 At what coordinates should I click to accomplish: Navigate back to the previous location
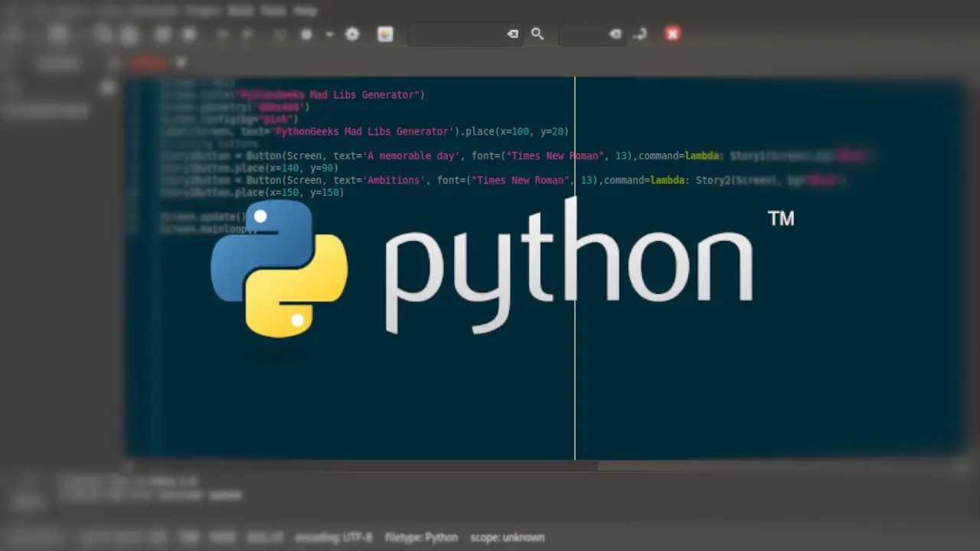pos(221,34)
